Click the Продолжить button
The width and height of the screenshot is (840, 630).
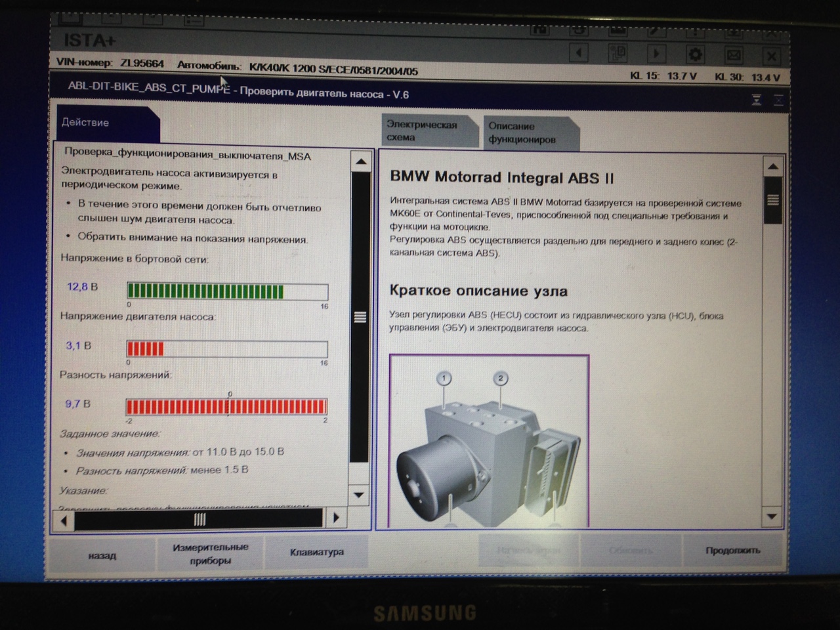point(733,551)
